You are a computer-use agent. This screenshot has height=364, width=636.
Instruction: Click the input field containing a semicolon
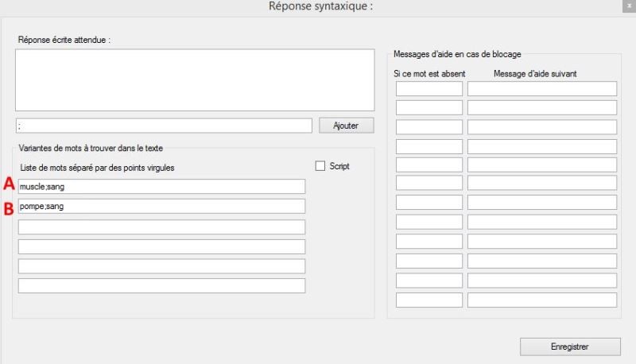(163, 126)
